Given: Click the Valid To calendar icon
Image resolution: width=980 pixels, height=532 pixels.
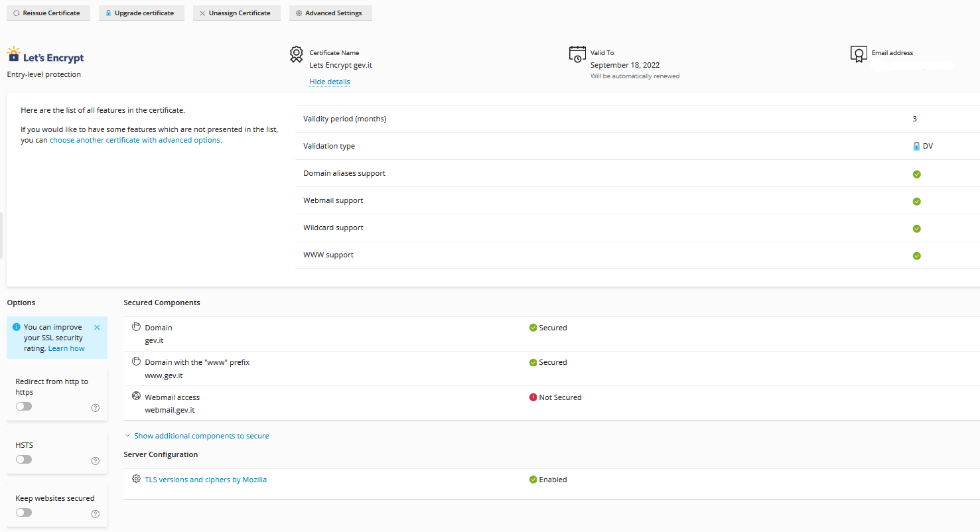Looking at the screenshot, I should pos(577,54).
